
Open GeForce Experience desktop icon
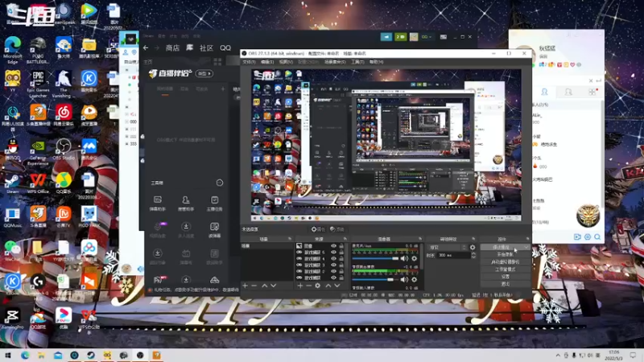38,153
